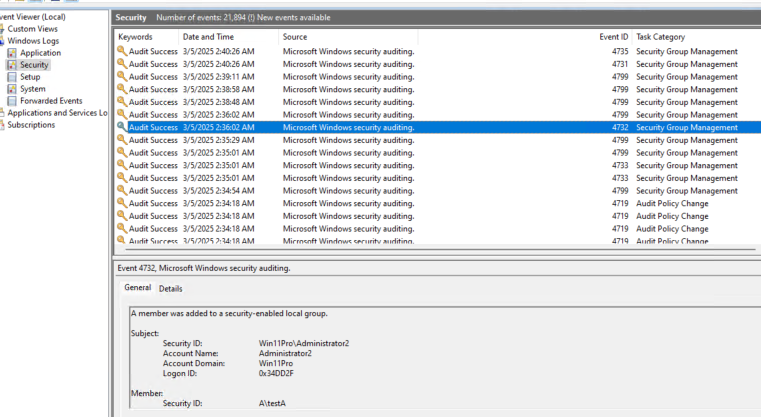Select event 4799 at 2:36:02 AM
Image resolution: width=761 pixels, height=417 pixels.
[438, 115]
